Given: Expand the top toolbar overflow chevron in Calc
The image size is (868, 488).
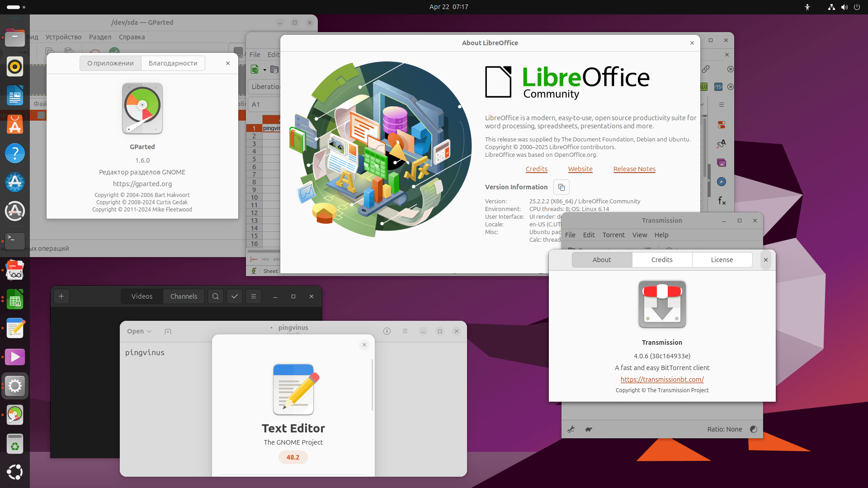Looking at the screenshot, I should point(731,69).
